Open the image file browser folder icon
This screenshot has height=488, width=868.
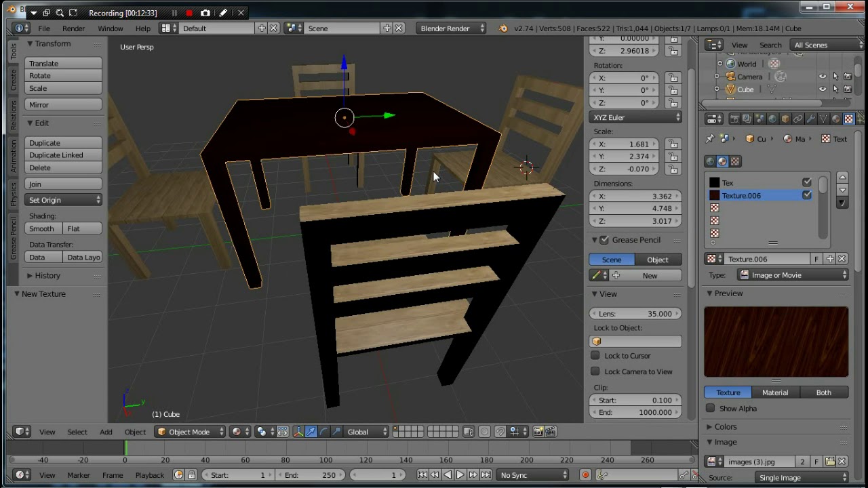pos(830,462)
